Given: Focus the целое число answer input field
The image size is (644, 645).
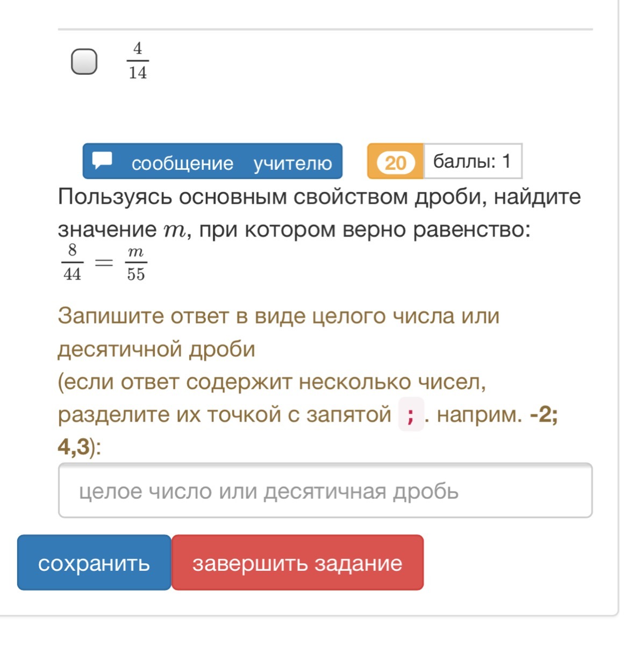Looking at the screenshot, I should pos(325,491).
